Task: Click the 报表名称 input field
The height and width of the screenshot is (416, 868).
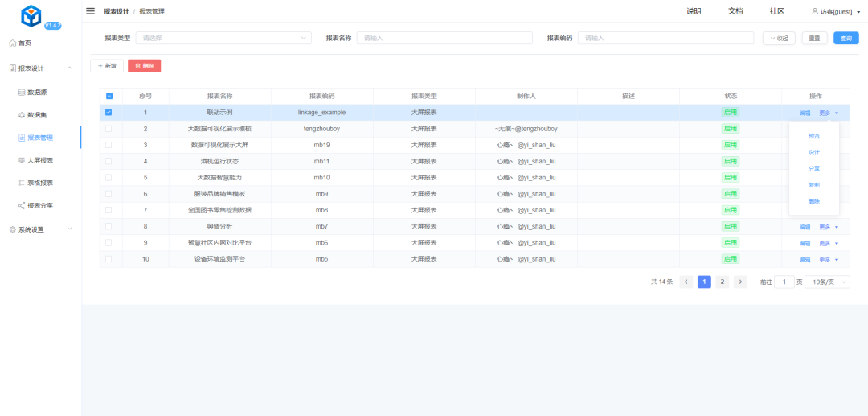Action: [x=444, y=38]
